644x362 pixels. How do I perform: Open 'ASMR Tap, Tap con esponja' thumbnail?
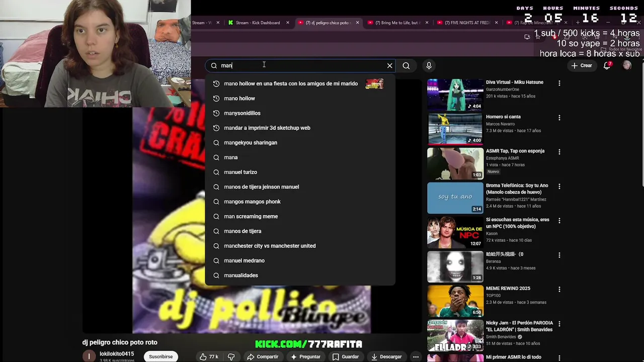[x=455, y=163]
